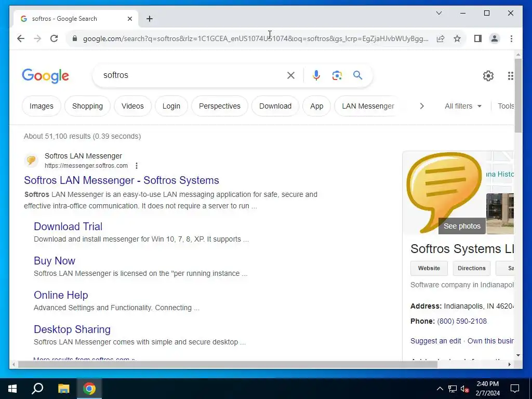
Task: Click the vertical scrollbar down arrow
Action: coord(518,355)
